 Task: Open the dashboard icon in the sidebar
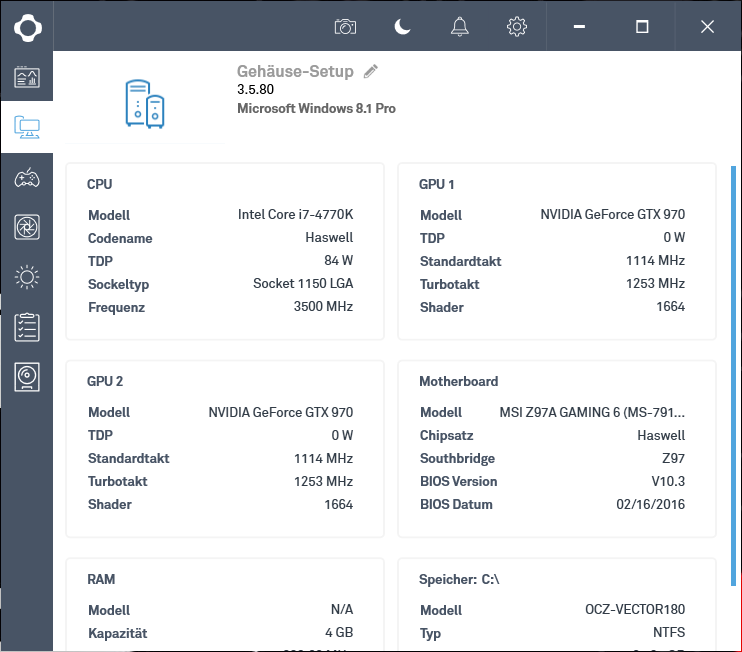27,77
